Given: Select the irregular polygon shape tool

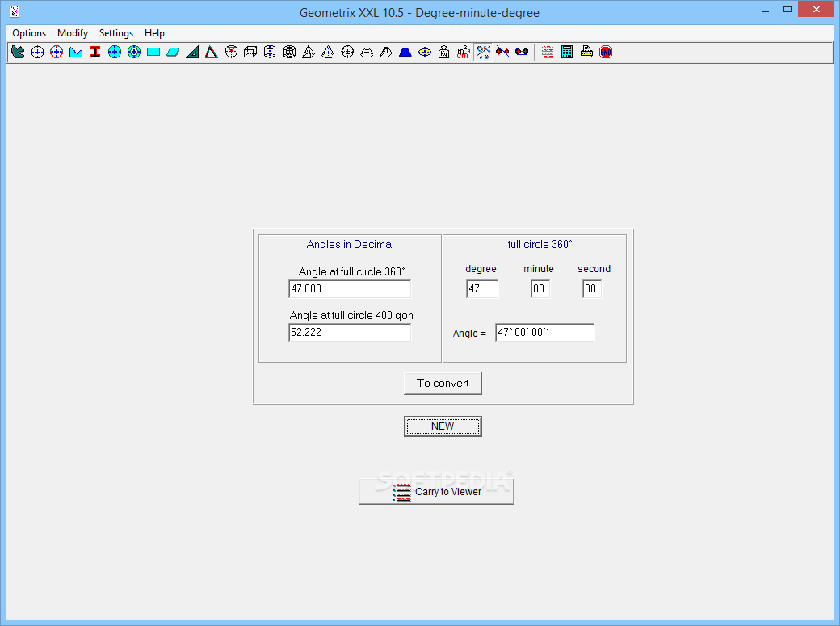Looking at the screenshot, I should 18,52.
